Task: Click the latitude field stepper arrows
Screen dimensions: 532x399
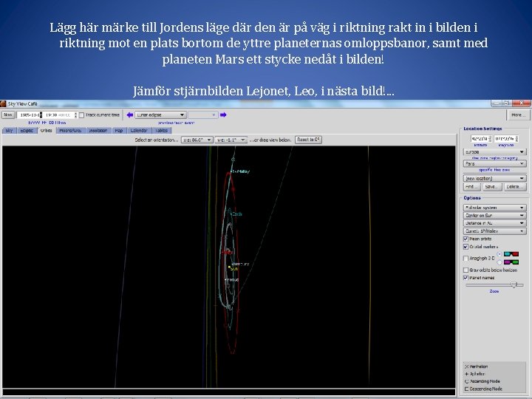Action: click(490, 138)
